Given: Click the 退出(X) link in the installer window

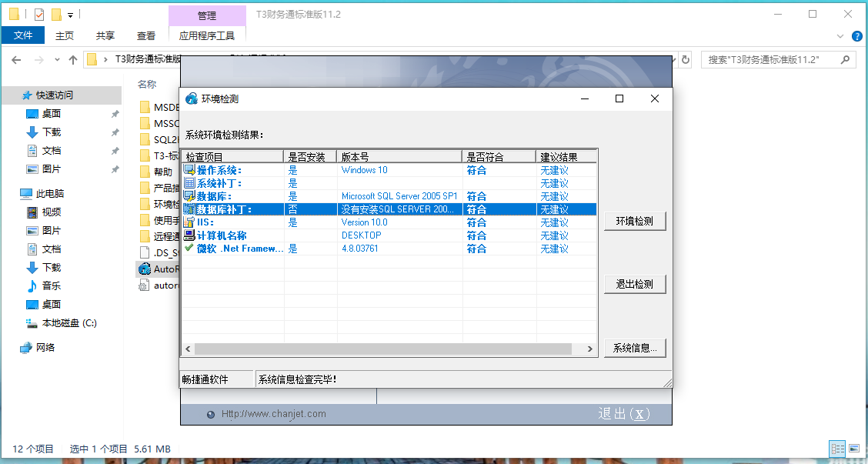Looking at the screenshot, I should [x=624, y=414].
